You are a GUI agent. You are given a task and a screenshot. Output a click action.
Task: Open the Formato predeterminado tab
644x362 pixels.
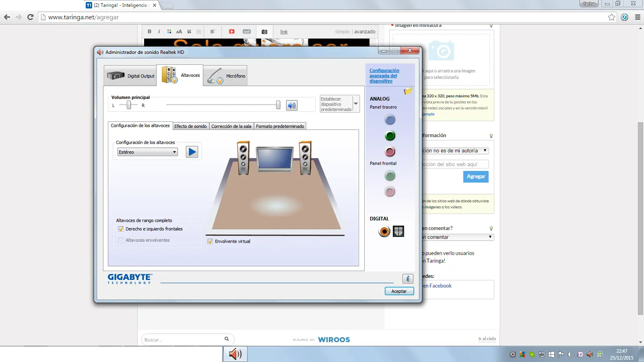point(280,126)
